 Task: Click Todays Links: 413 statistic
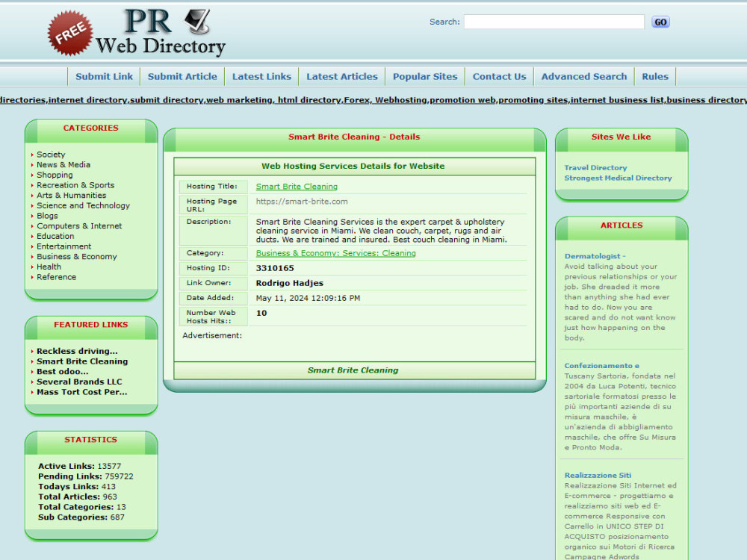coord(77,487)
